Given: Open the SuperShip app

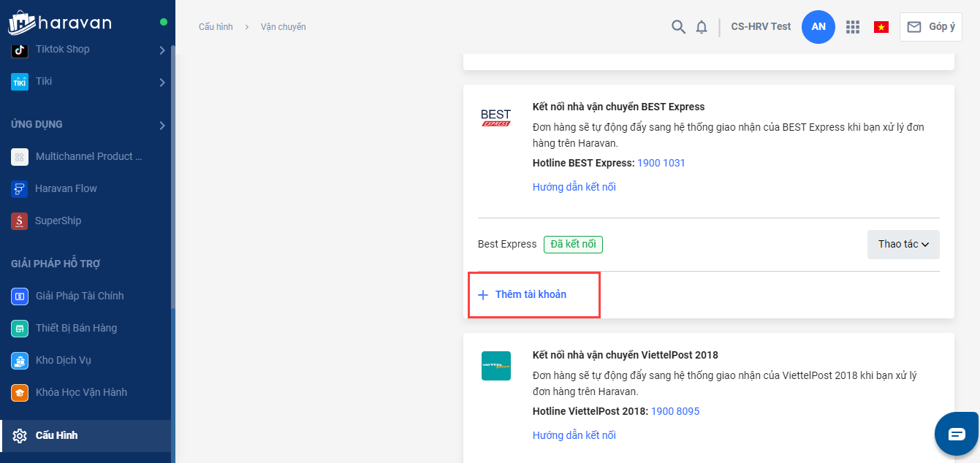Looking at the screenshot, I should pos(58,221).
